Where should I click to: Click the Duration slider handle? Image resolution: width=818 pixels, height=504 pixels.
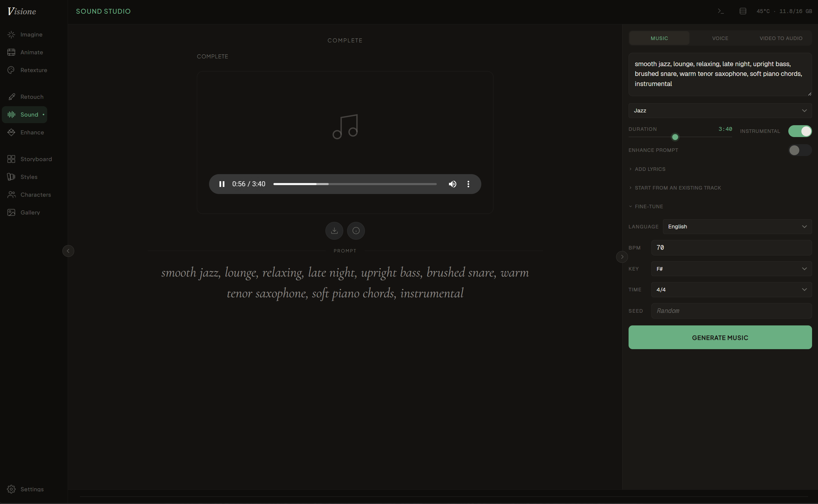[675, 137]
